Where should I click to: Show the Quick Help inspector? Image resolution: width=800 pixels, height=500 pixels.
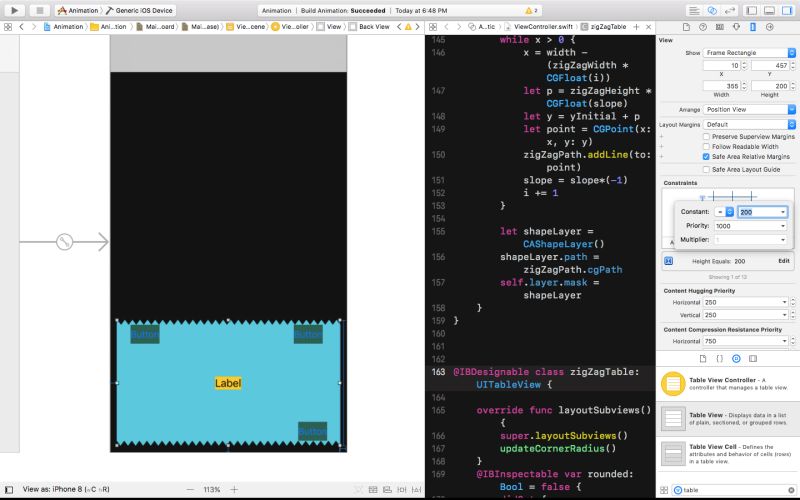tap(703, 27)
